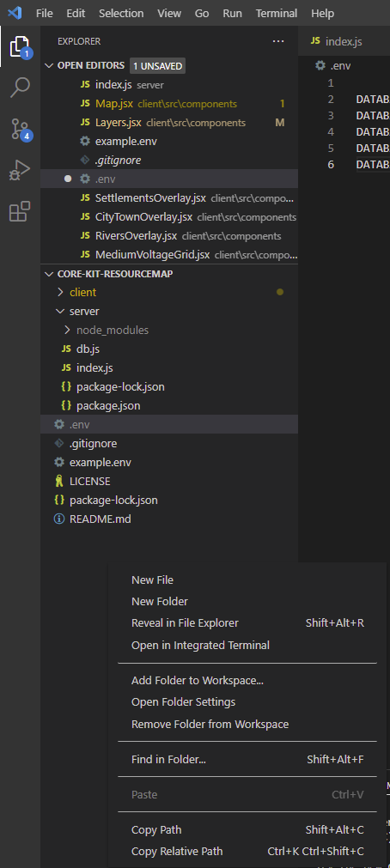390x868 pixels.
Task: Click the 1 UNSAVED badge
Action: (157, 66)
